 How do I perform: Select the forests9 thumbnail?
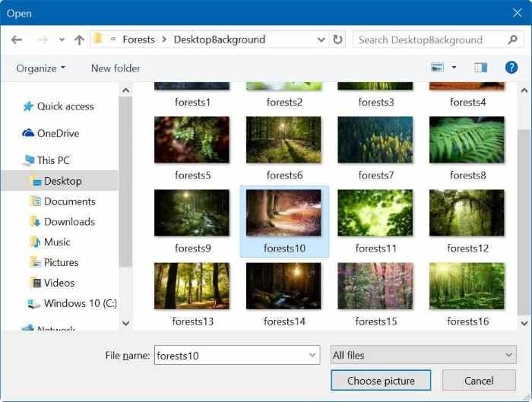(x=192, y=213)
